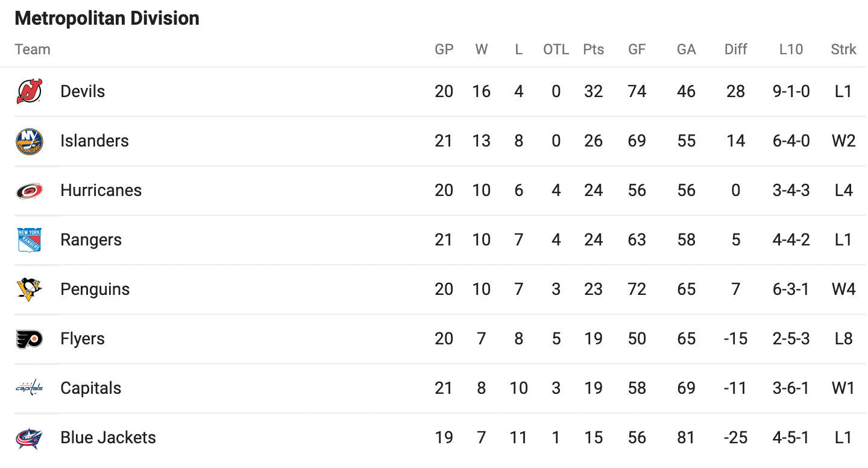
Task: Open the Blue Jackets team link
Action: 108,438
